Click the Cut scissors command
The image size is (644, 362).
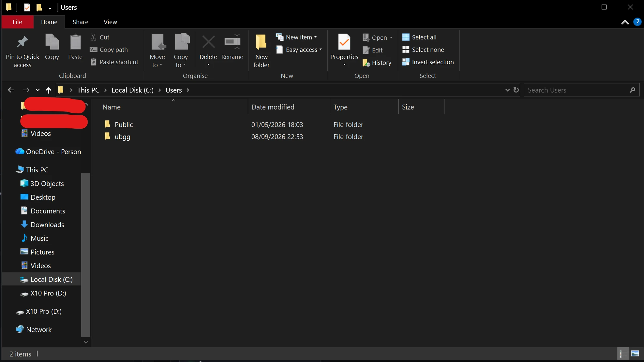coord(100,37)
